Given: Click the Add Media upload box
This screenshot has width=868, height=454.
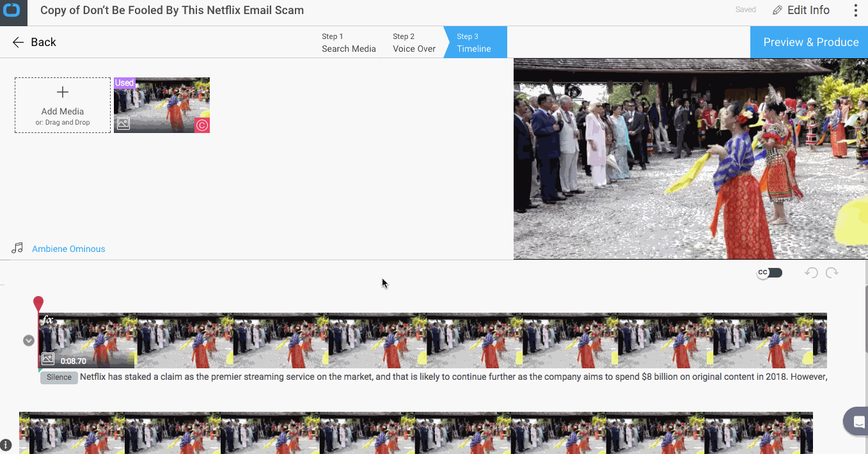Looking at the screenshot, I should tap(63, 106).
